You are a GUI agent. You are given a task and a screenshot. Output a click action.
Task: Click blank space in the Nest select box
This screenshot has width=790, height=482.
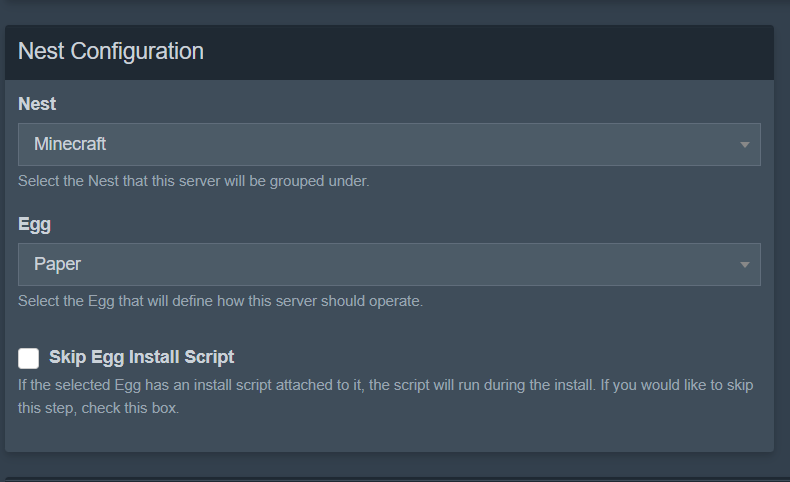pos(450,144)
